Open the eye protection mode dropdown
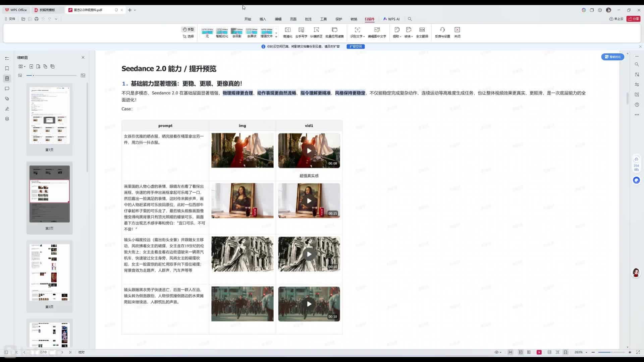Image resolution: width=644 pixels, height=362 pixels. pyautogui.click(x=498, y=352)
